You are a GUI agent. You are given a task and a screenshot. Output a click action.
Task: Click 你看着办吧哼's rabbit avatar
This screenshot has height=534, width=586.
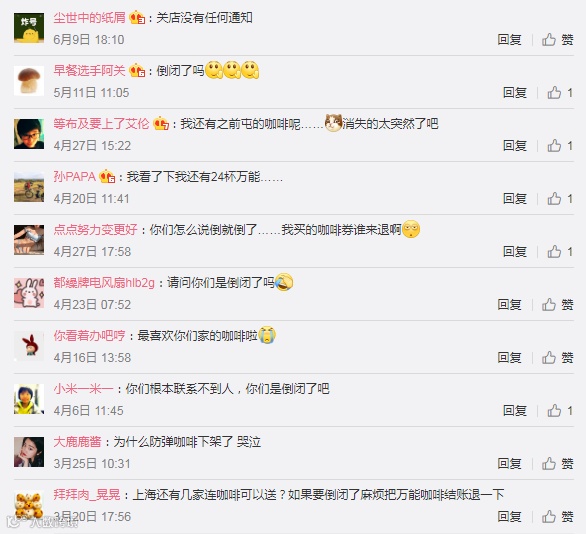coord(29,346)
